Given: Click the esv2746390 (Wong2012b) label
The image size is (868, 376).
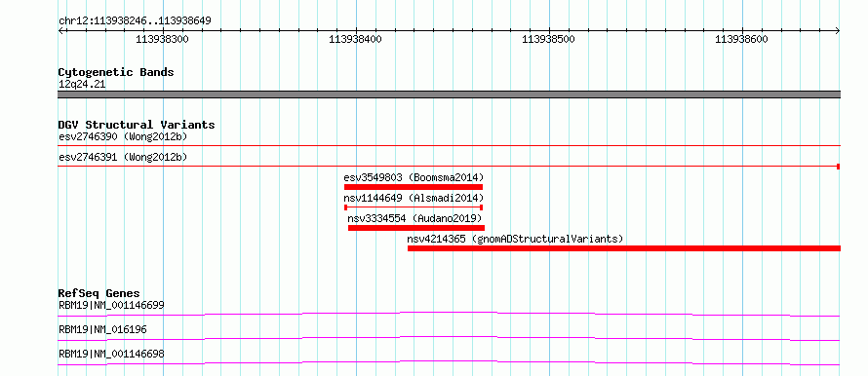Looking at the screenshot, I should (x=123, y=136).
